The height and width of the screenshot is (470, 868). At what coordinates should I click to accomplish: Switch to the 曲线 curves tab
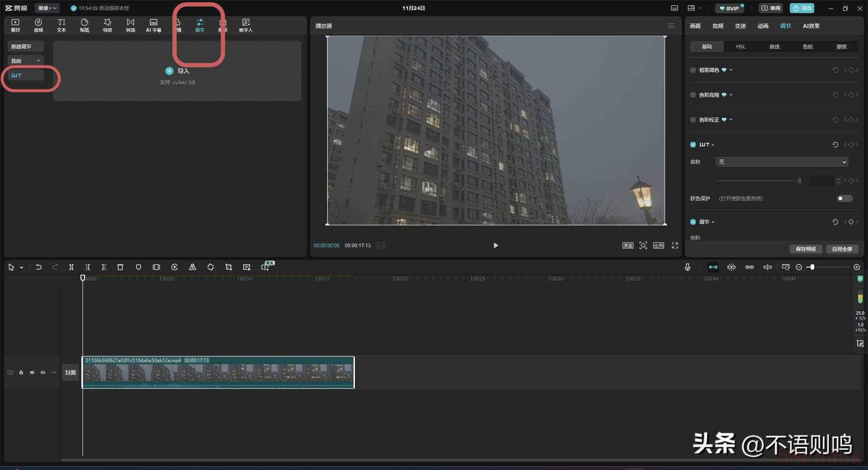pyautogui.click(x=774, y=47)
